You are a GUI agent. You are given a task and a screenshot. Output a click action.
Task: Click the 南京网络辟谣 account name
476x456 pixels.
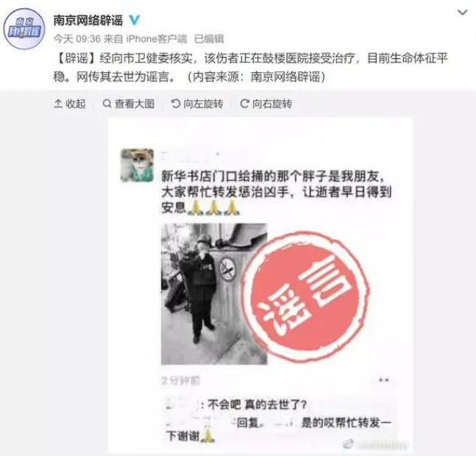88,21
